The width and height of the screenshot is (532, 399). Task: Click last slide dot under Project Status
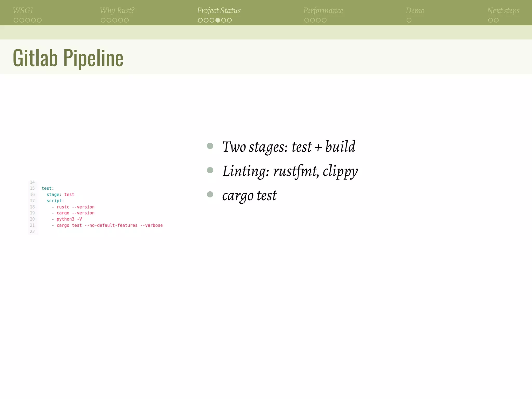pos(229,20)
